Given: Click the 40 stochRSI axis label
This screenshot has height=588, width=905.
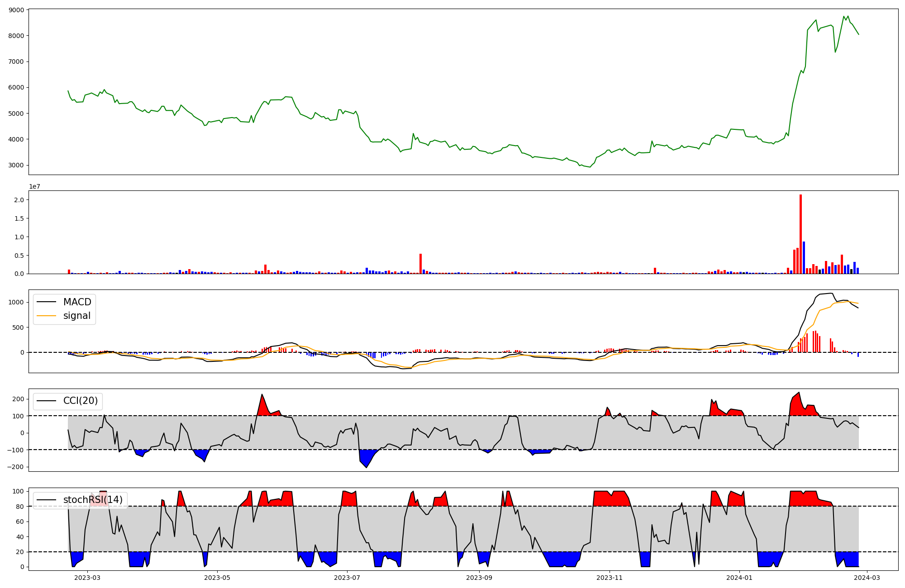Looking at the screenshot, I should click(x=20, y=537).
